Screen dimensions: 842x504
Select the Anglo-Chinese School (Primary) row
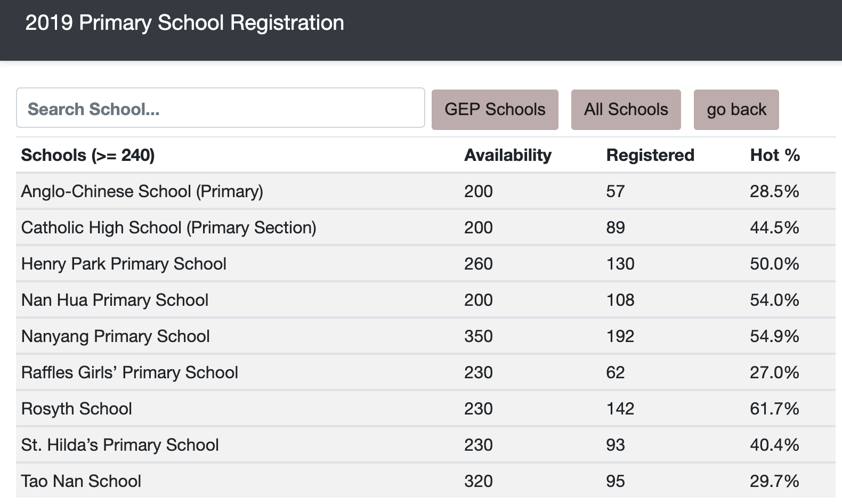(x=142, y=191)
